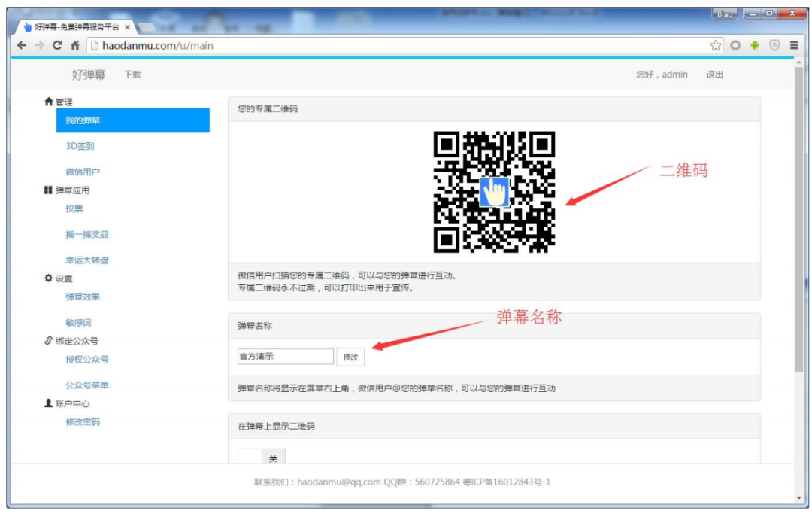Open 敏感词 in the sidebar
The height and width of the screenshot is (514, 812).
click(x=78, y=322)
